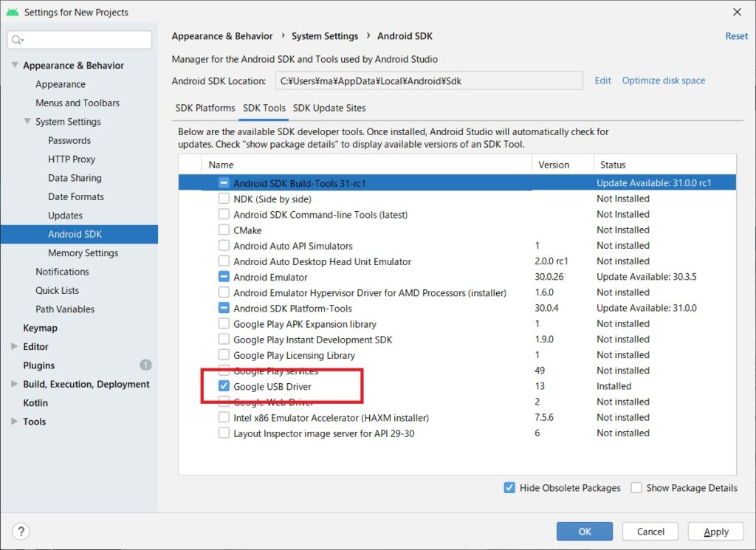Image resolution: width=756 pixels, height=550 pixels.
Task: Check the NDK (Side by side) checkbox
Action: coord(224,199)
